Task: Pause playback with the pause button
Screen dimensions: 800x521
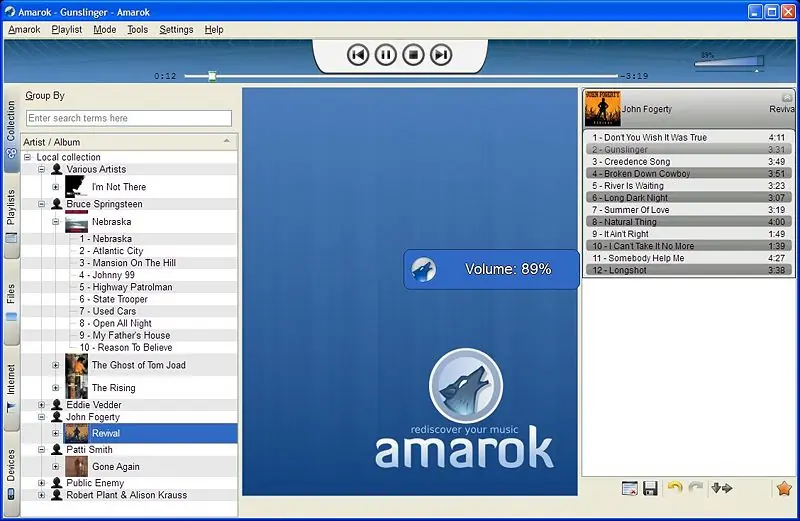Action: click(x=386, y=55)
